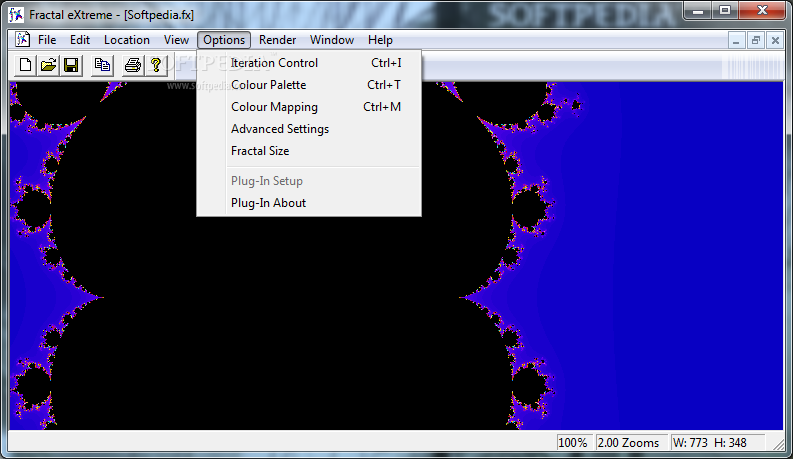Click the Fractal eXtreme title bar icon
This screenshot has width=793, height=459.
(x=16, y=15)
